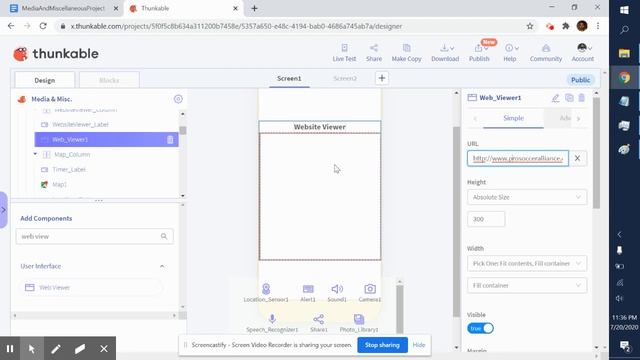Open the Width Pick One dropdown
The height and width of the screenshot is (360, 640).
pyautogui.click(x=527, y=264)
